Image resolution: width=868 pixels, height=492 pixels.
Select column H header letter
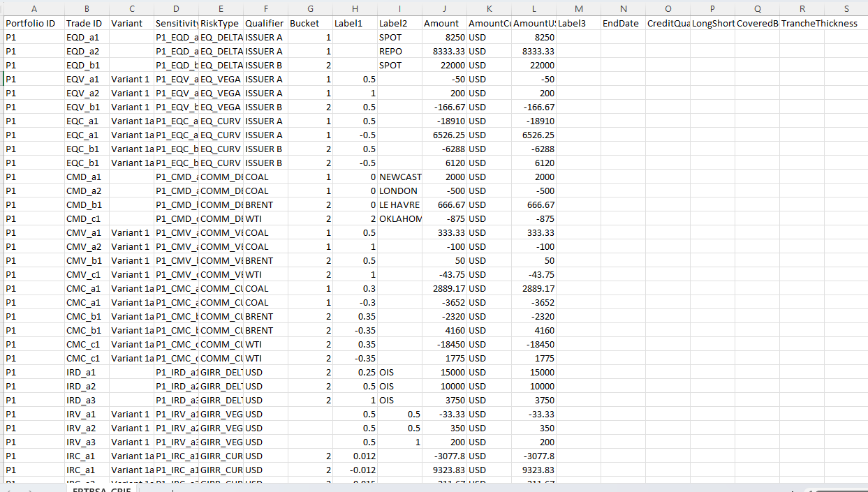coord(355,8)
